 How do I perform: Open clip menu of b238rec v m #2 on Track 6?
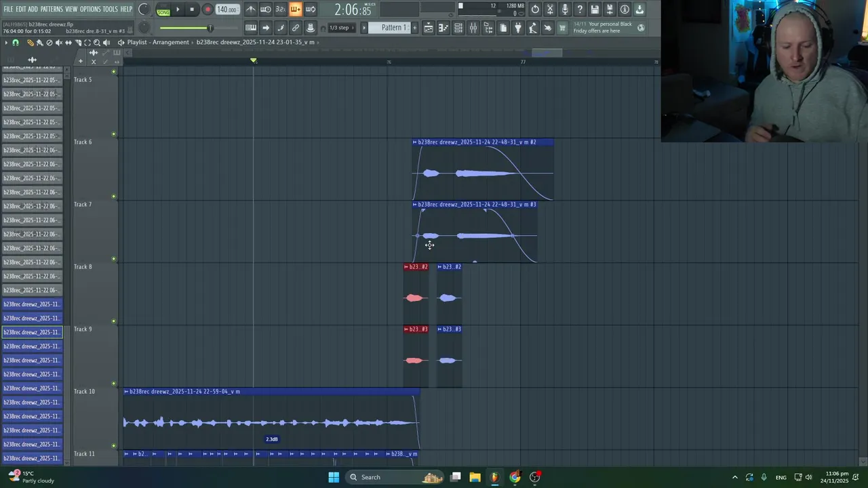(415, 142)
